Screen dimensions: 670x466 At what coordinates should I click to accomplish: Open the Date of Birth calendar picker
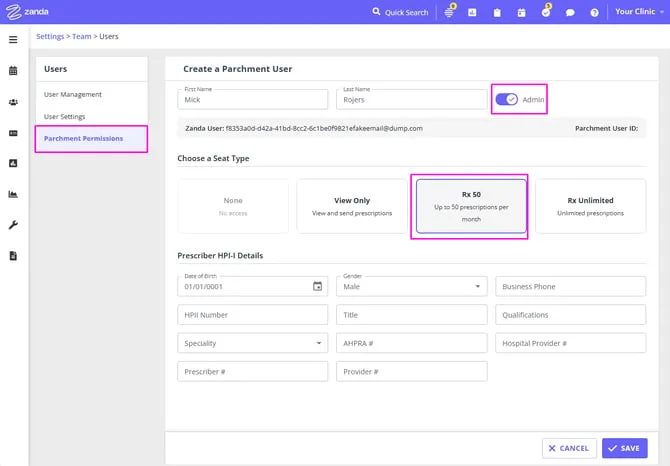(317, 286)
